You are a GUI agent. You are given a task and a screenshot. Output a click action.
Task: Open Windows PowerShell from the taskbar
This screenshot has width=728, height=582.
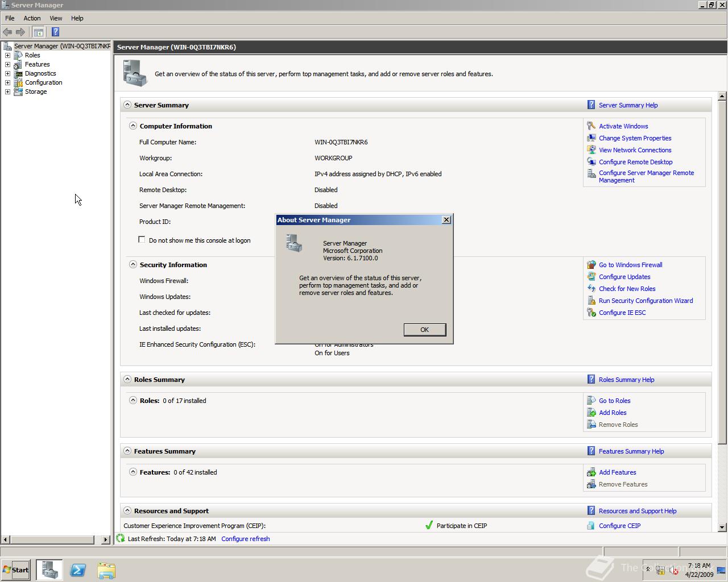(x=78, y=570)
